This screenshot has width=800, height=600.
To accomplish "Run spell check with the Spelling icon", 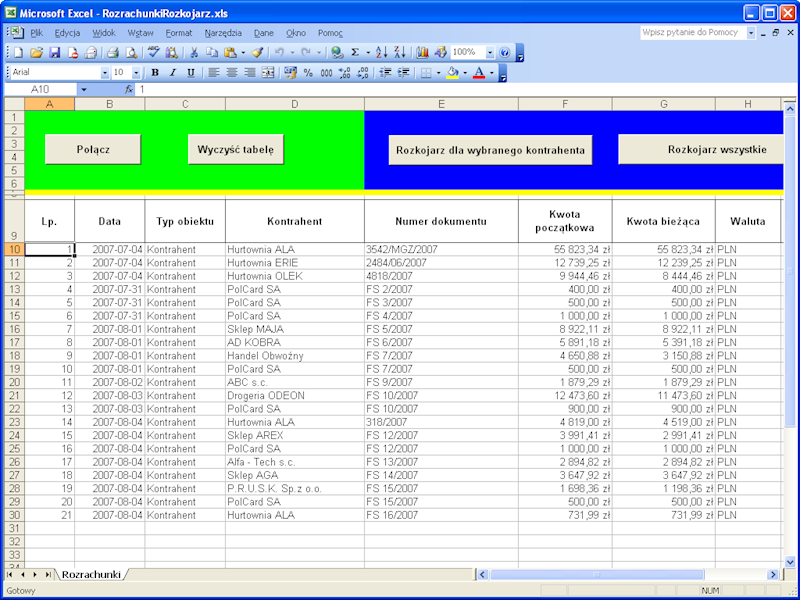I will click(x=152, y=50).
